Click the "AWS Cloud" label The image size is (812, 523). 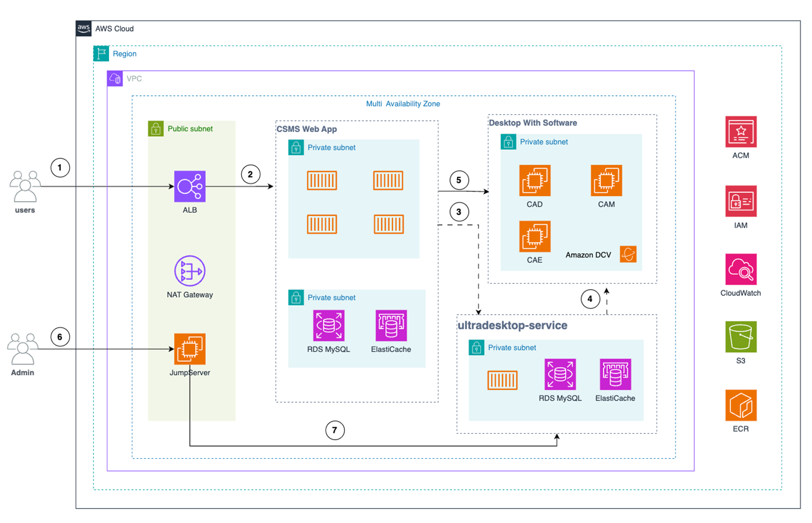[x=115, y=29]
